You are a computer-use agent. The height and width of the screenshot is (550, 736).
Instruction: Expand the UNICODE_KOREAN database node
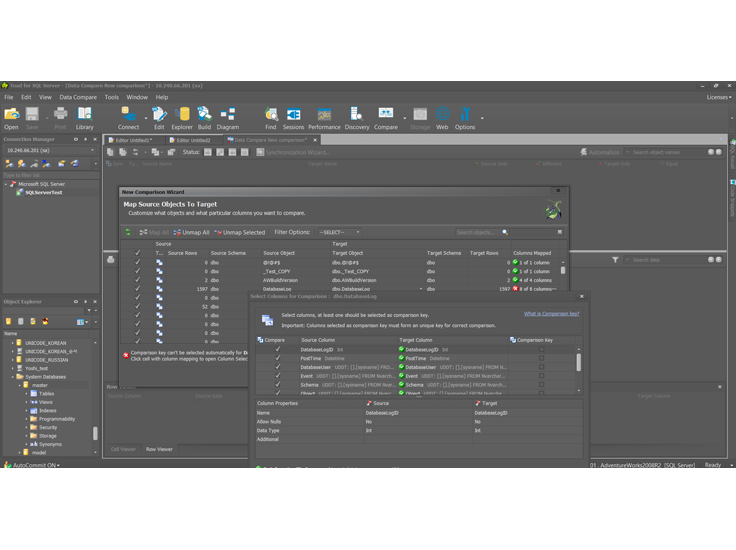13,343
